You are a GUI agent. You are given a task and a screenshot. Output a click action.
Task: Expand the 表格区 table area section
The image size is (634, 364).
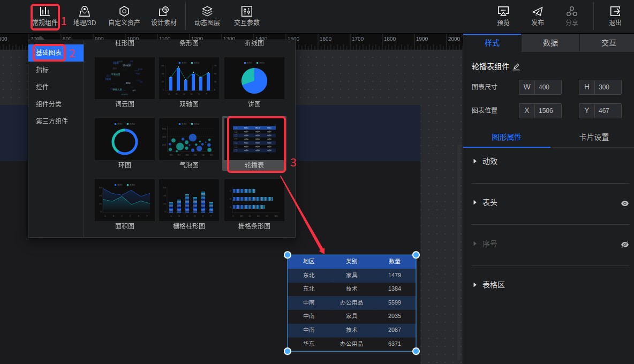pyautogui.click(x=475, y=285)
